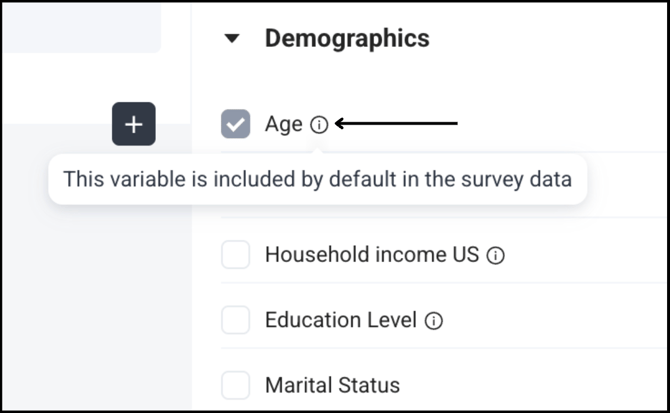Image resolution: width=670 pixels, height=413 pixels.
Task: Tick the Education Level checkbox
Action: [235, 320]
